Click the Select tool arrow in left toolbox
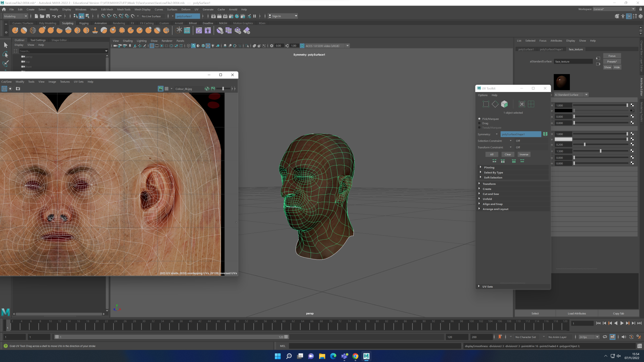This screenshot has width=644, height=362. tap(6, 45)
